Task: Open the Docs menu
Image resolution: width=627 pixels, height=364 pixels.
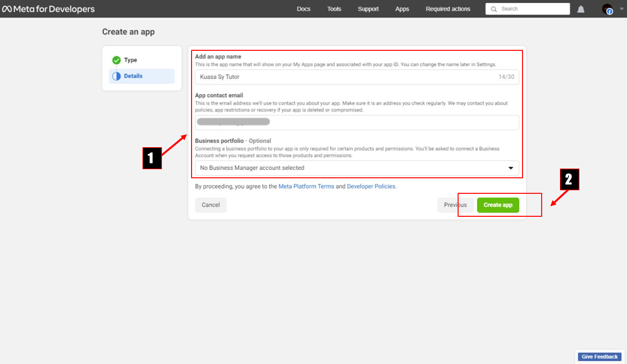Action: [303, 9]
